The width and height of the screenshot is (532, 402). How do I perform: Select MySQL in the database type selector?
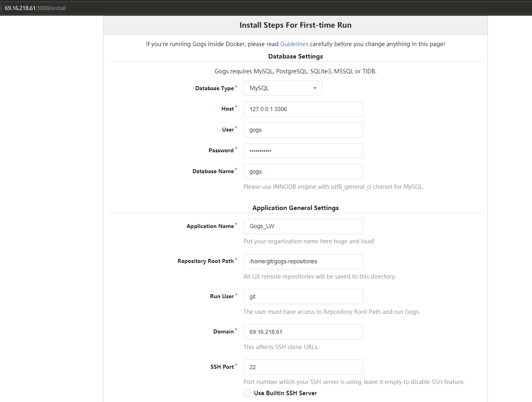point(282,88)
